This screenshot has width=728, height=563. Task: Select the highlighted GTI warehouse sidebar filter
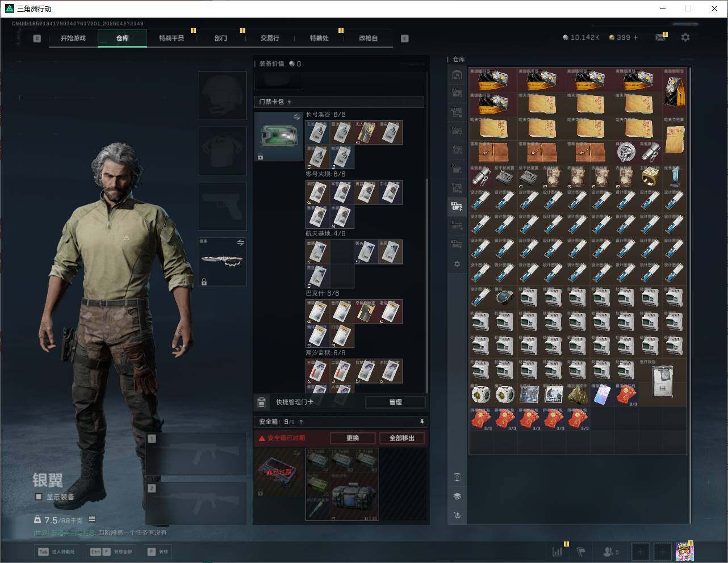pyautogui.click(x=457, y=207)
